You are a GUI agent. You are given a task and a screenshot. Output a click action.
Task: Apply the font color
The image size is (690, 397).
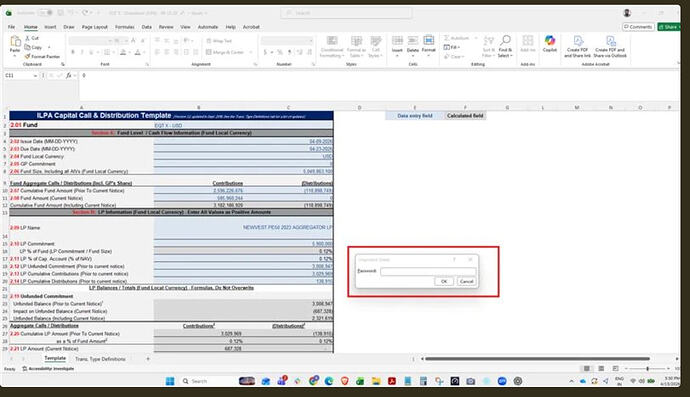click(x=138, y=52)
